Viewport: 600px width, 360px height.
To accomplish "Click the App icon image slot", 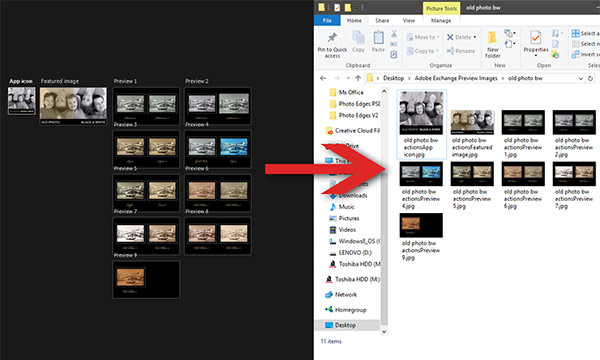I will 22,101.
